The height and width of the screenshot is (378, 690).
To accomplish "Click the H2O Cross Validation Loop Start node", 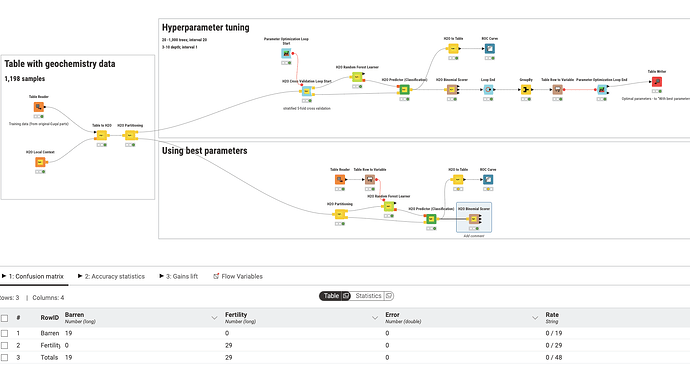I will [x=307, y=92].
